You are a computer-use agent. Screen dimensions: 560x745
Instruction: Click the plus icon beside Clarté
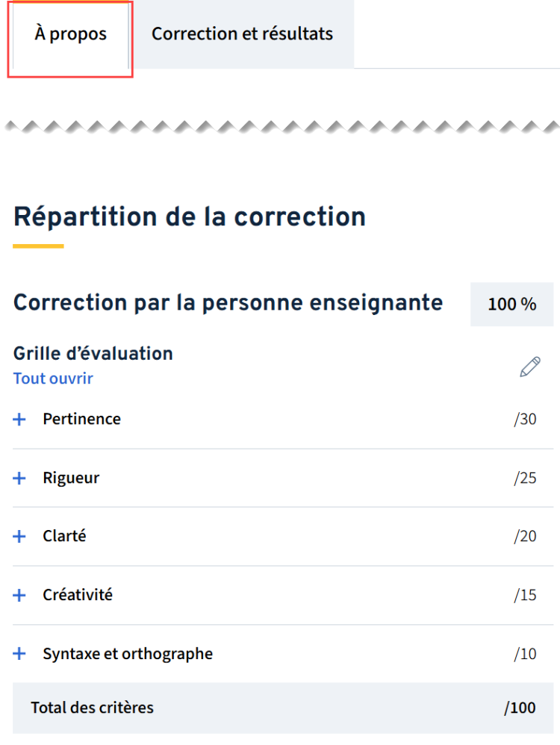19,537
